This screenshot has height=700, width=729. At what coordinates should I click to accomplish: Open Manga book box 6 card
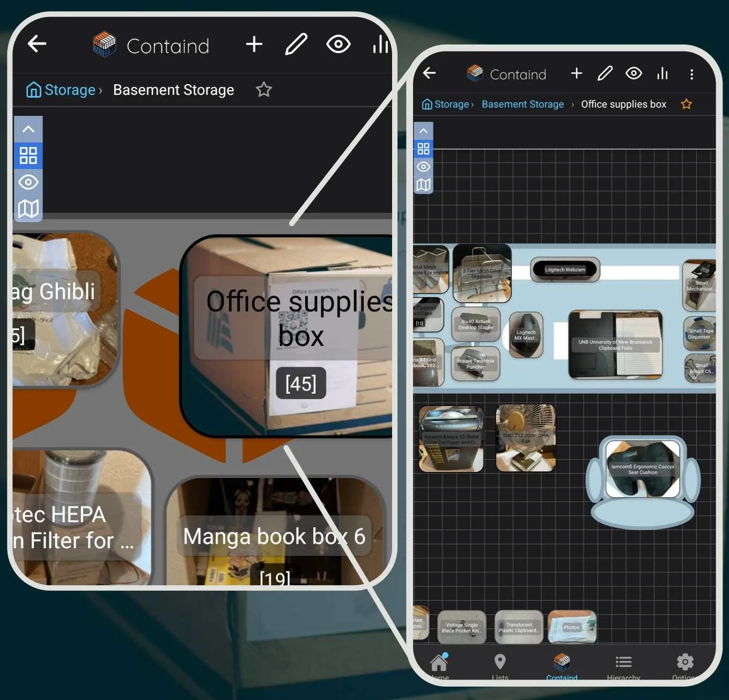(275, 531)
